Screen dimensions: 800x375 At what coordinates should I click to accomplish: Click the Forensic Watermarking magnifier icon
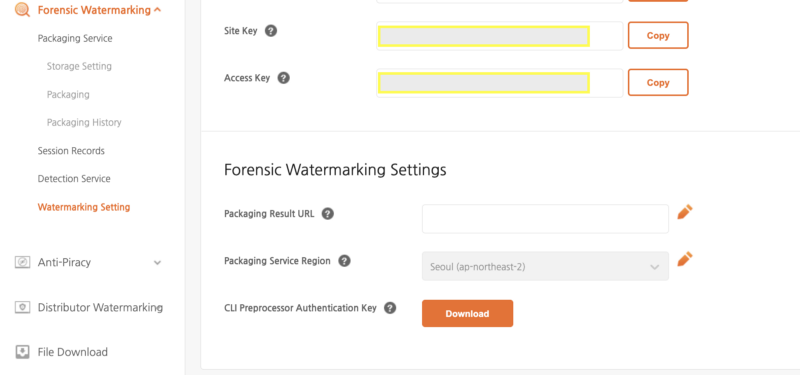pyautogui.click(x=22, y=10)
